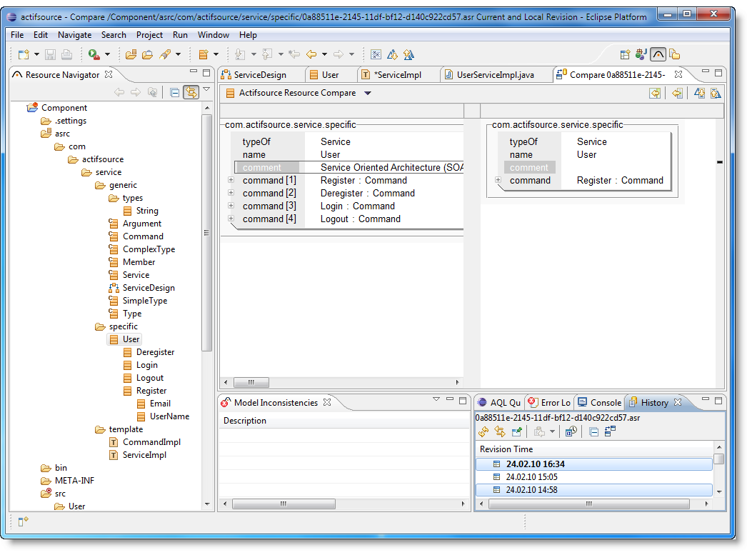Open Resource Navigator view menu triangle
747x560 pixels.
click(x=206, y=90)
